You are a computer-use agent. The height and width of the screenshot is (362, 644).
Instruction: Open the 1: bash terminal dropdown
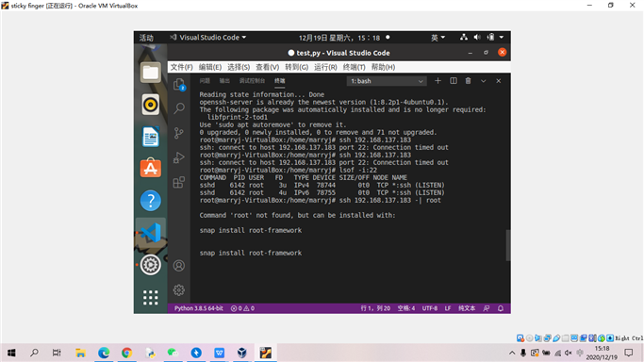pyautogui.click(x=387, y=81)
